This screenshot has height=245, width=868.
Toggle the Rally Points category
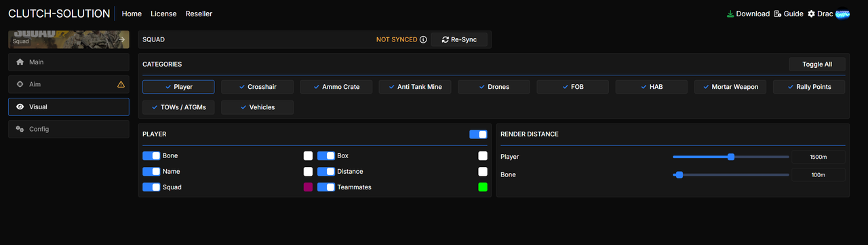coord(809,87)
